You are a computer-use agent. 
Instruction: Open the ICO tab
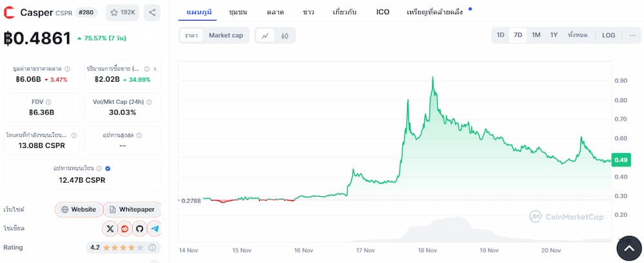point(383,12)
